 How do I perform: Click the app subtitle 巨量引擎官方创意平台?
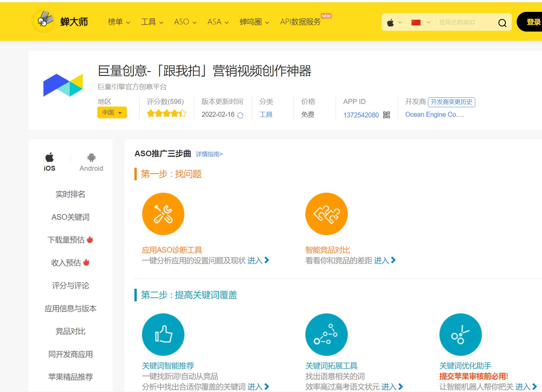tap(132, 87)
